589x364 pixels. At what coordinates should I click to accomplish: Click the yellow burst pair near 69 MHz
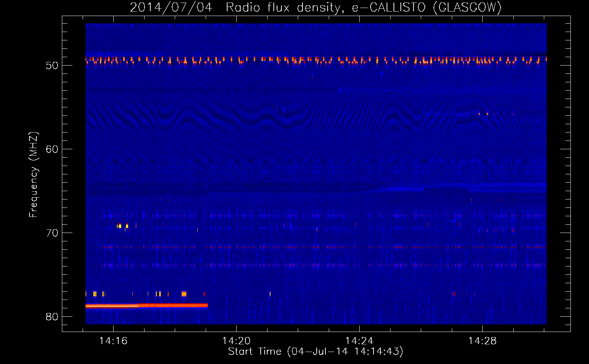123,226
